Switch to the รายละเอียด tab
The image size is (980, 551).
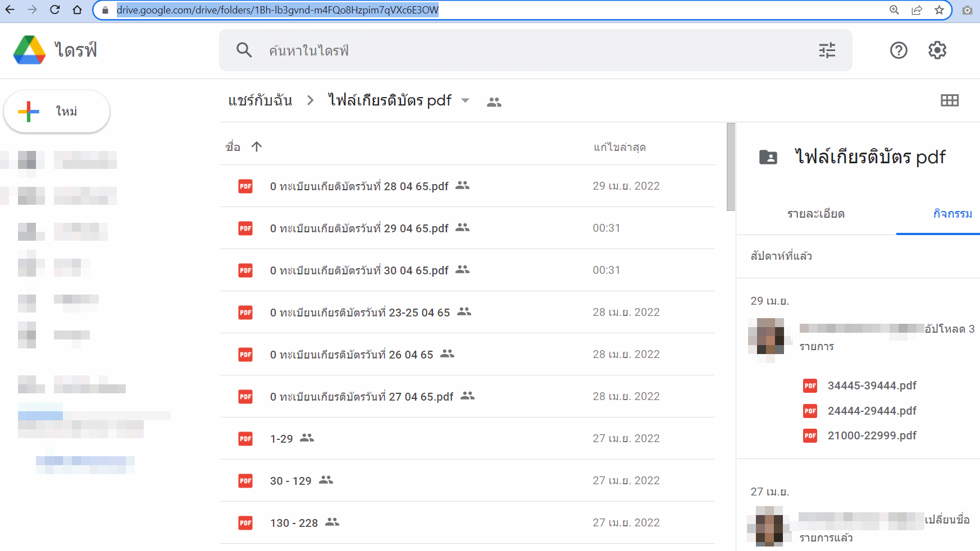click(x=815, y=214)
